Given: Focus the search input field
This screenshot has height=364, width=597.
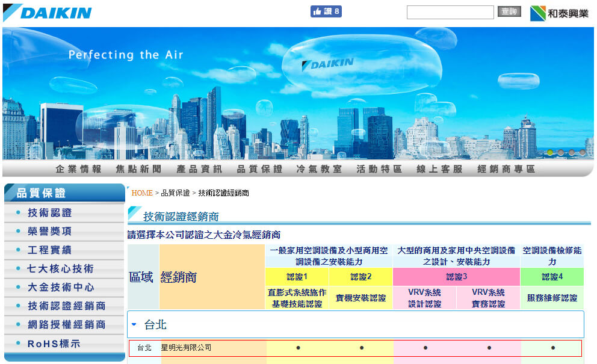Looking at the screenshot, I should 450,12.
